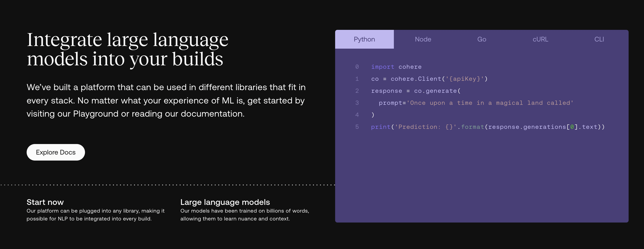Select the Python code tab
Screen dimensions: 644x249
point(364,39)
